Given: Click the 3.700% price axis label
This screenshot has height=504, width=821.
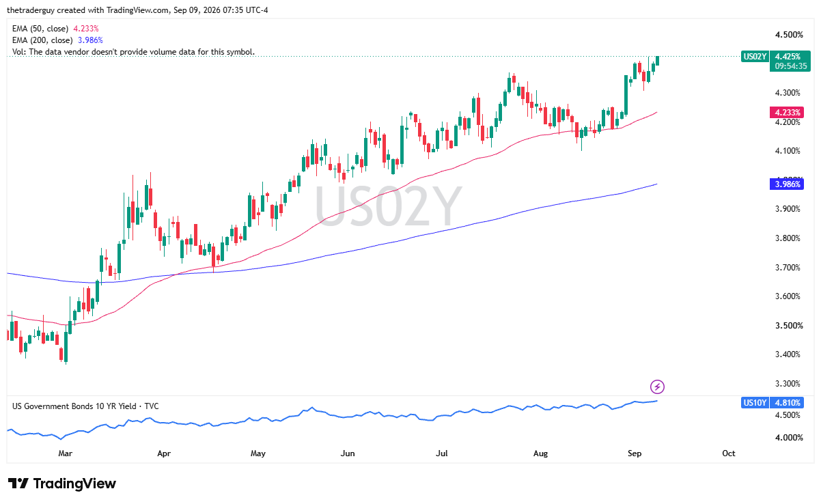Looking at the screenshot, I should (788, 268).
